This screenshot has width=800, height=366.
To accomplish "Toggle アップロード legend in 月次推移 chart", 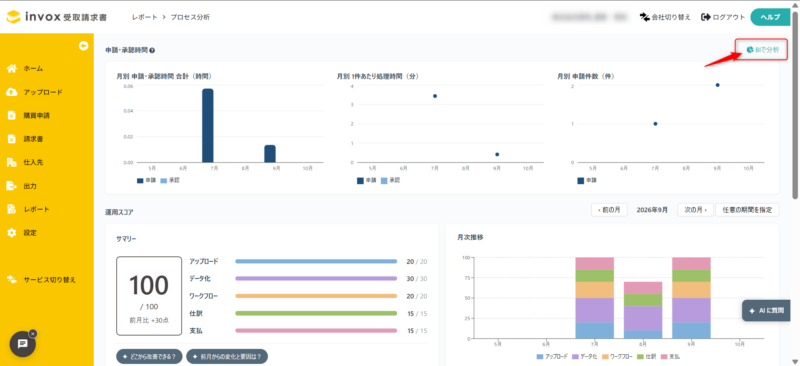I will click(x=552, y=356).
